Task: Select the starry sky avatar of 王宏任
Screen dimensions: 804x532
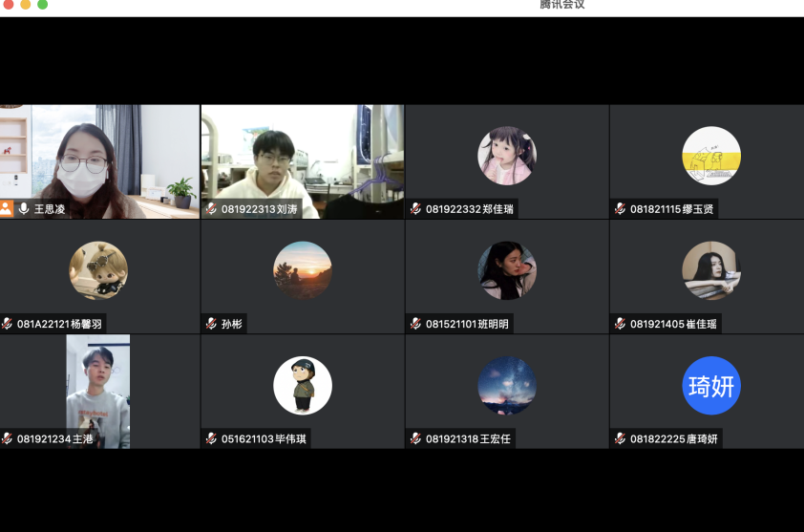Action: [507, 386]
